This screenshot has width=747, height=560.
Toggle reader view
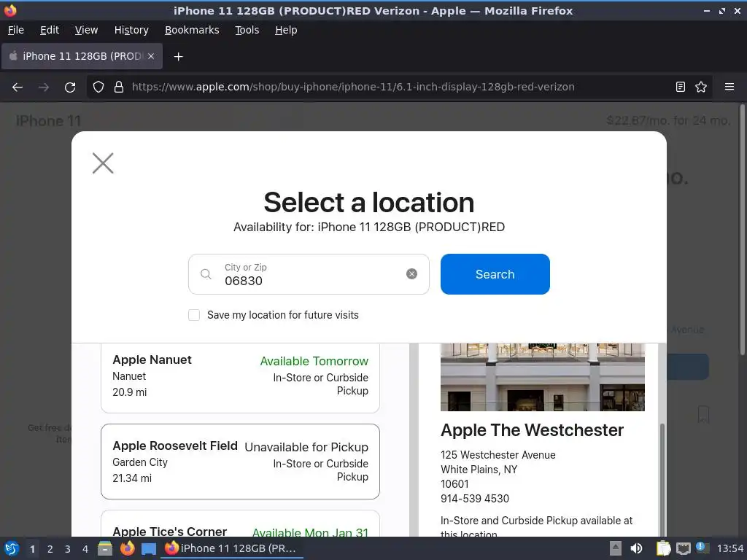681,87
